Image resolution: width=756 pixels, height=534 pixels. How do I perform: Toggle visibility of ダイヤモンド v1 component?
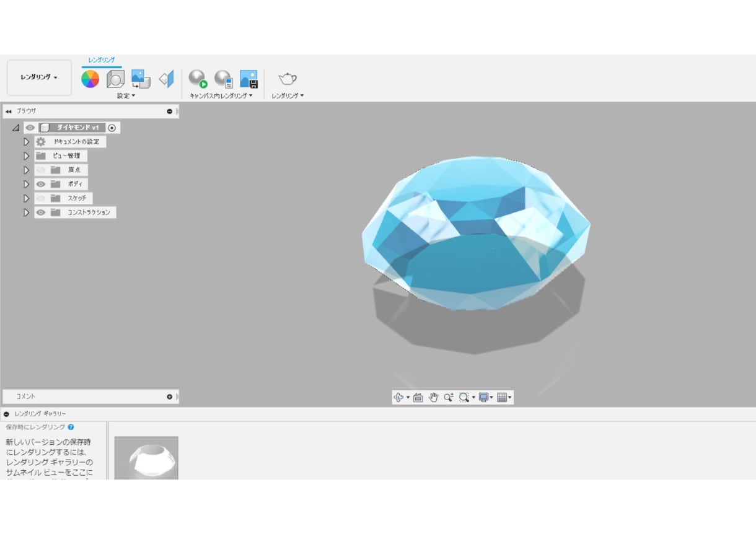30,128
